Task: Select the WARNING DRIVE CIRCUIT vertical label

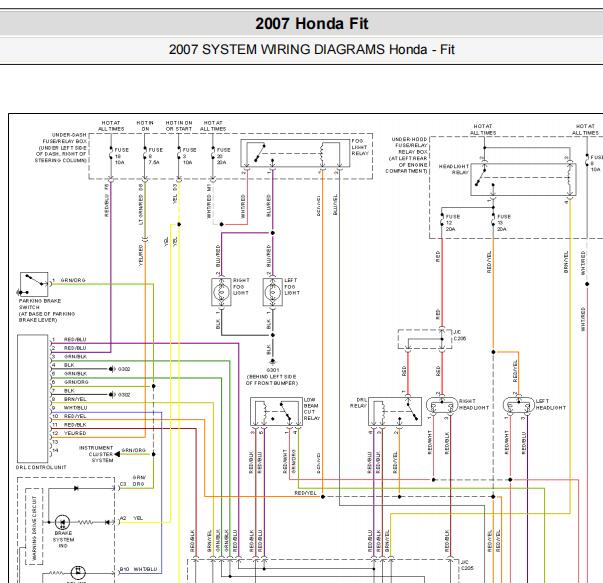Action: [34, 527]
